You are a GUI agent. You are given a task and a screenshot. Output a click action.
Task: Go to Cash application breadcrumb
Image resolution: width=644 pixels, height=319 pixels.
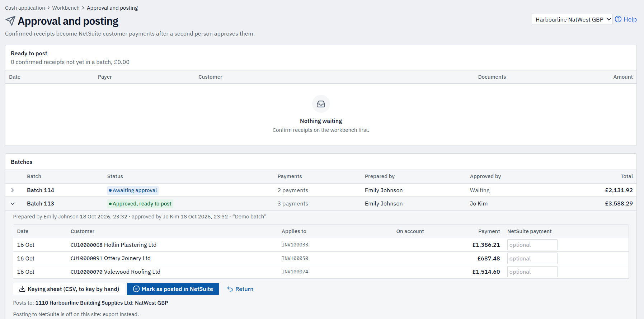25,8
